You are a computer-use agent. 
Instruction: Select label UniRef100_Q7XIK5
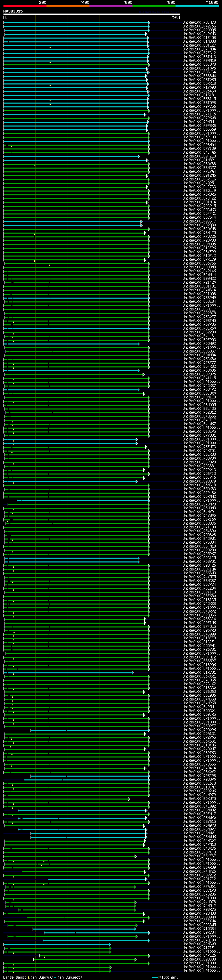tap(199, 114)
